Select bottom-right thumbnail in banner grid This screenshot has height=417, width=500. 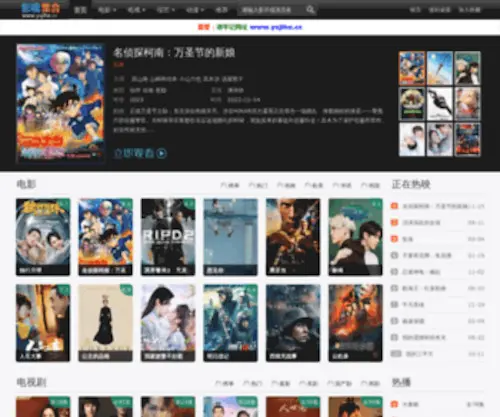(468, 139)
